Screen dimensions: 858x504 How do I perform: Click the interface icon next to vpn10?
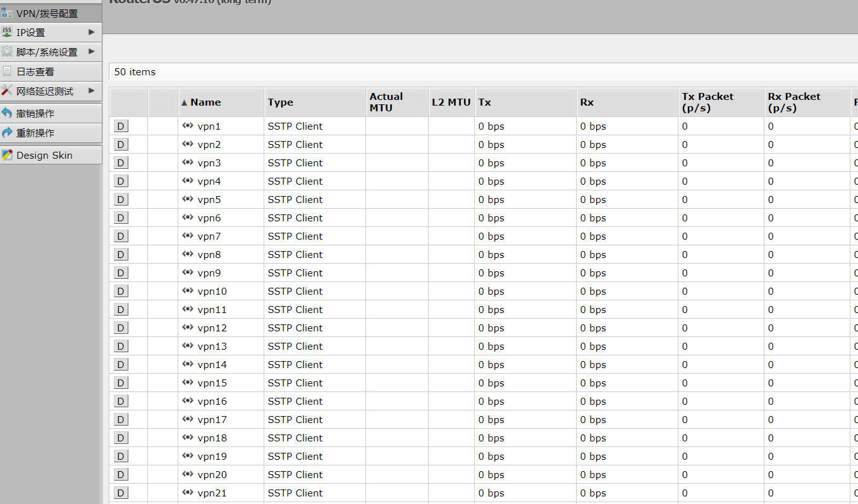click(188, 290)
